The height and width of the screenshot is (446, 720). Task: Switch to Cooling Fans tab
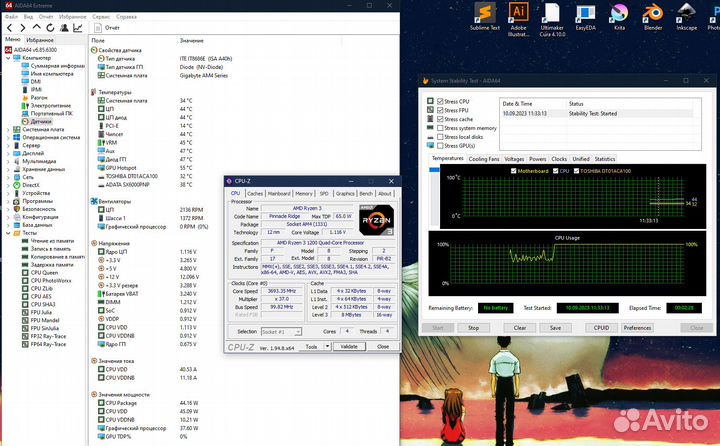coord(484,159)
